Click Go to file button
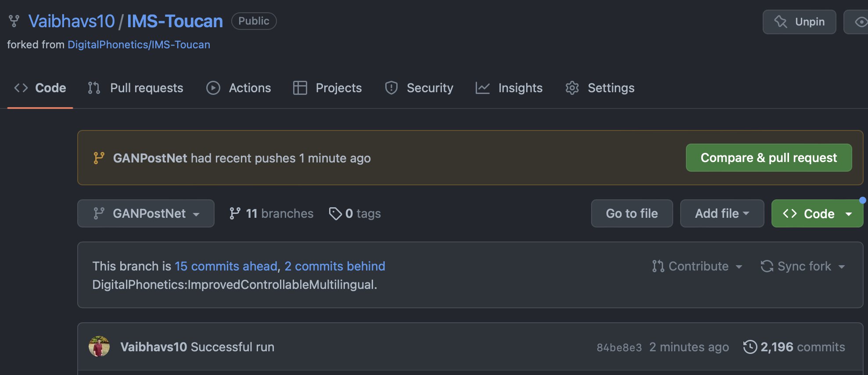 coord(632,213)
